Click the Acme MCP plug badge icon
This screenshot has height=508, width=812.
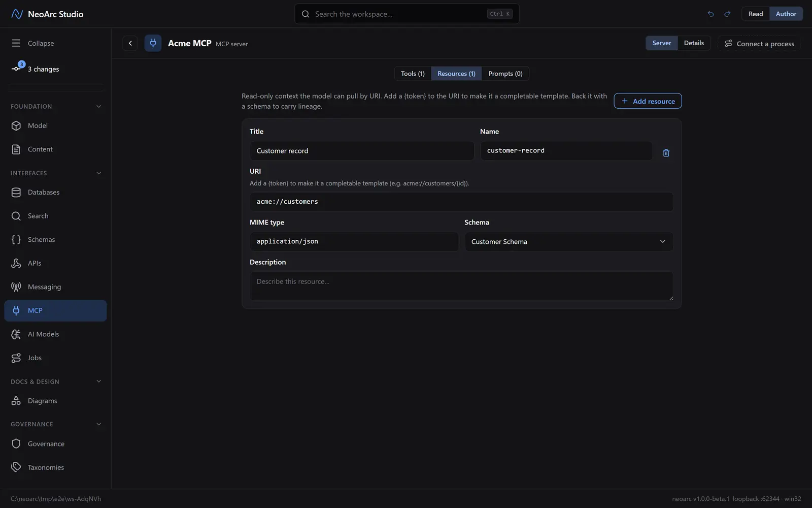[x=153, y=43]
